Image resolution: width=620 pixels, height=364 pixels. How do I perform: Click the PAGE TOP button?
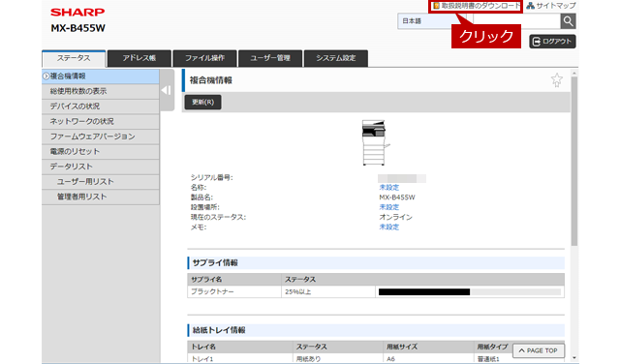pos(539,350)
